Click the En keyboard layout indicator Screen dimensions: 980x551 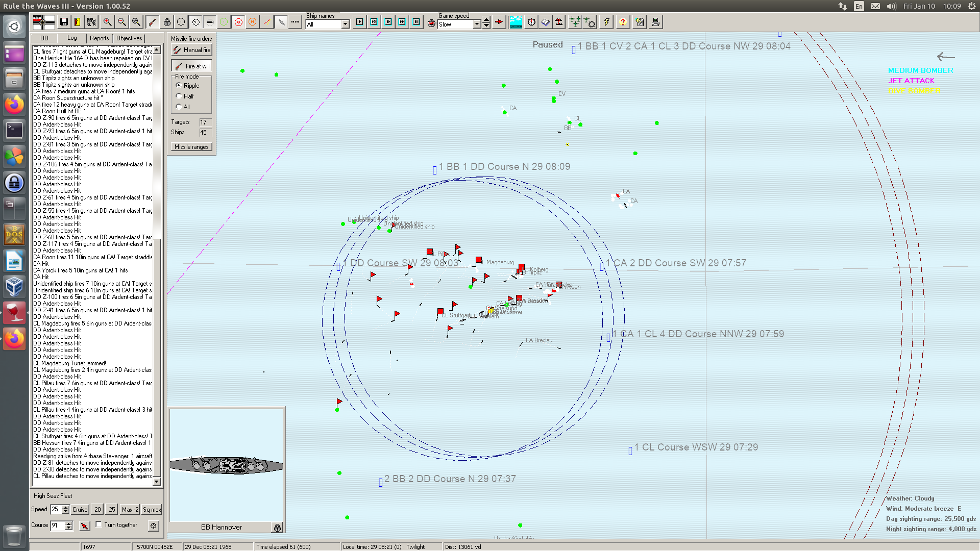click(x=859, y=6)
